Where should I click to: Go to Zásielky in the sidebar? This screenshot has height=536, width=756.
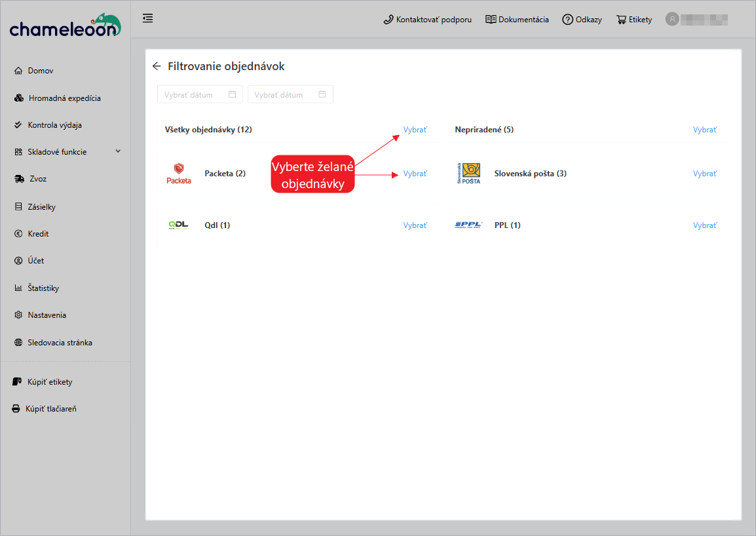(x=41, y=207)
